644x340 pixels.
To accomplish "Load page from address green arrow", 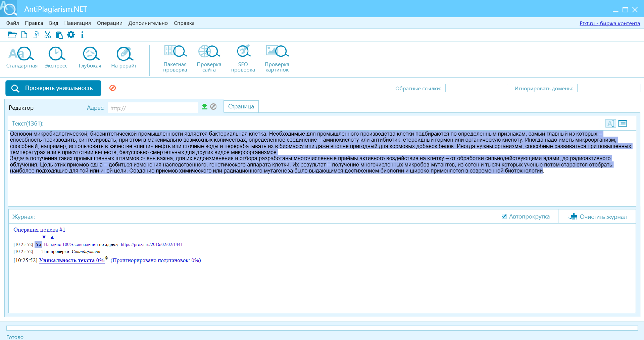I will click(x=204, y=107).
